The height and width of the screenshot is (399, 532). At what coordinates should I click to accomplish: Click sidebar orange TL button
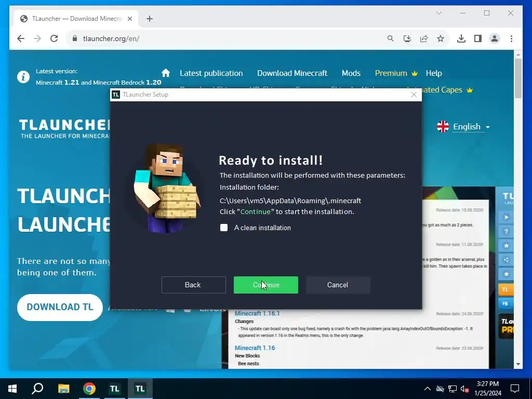506,289
